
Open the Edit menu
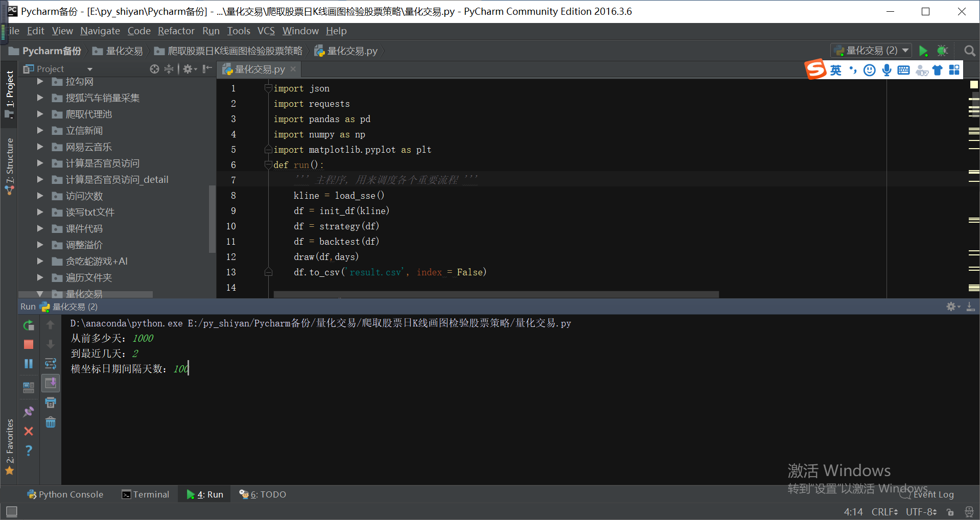[35, 31]
